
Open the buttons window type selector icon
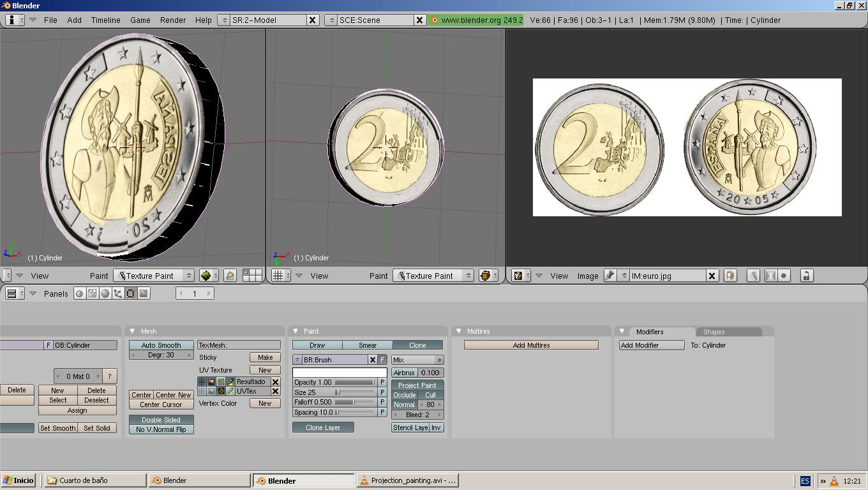[15, 293]
